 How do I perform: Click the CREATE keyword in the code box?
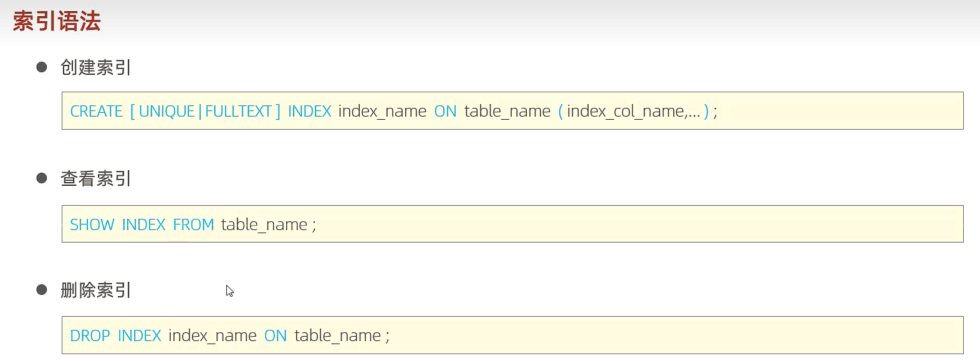click(97, 112)
